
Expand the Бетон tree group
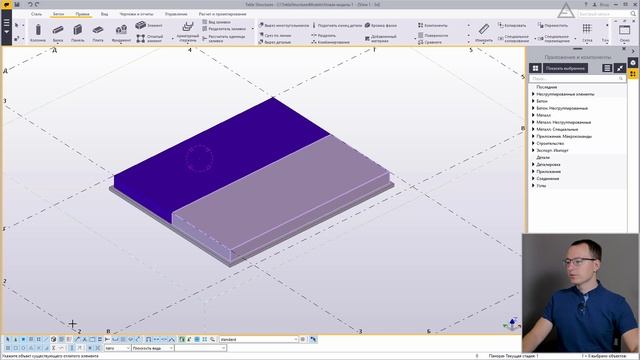533,101
